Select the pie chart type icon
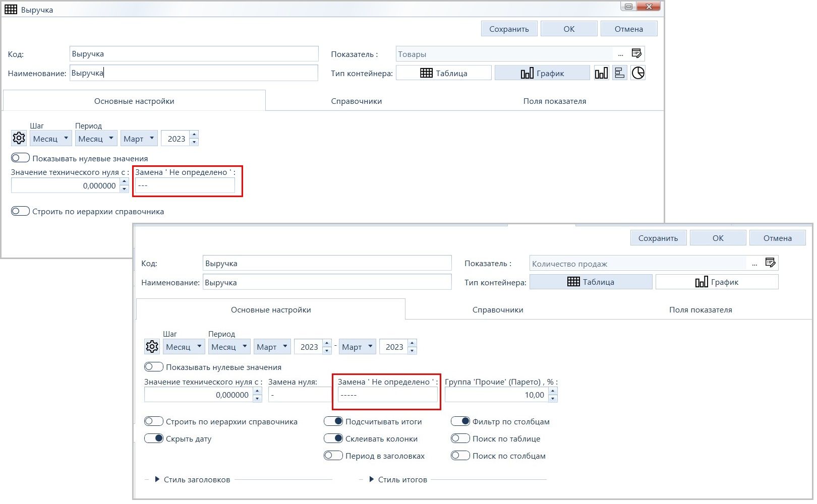Image resolution: width=817 pixels, height=504 pixels. click(x=638, y=73)
